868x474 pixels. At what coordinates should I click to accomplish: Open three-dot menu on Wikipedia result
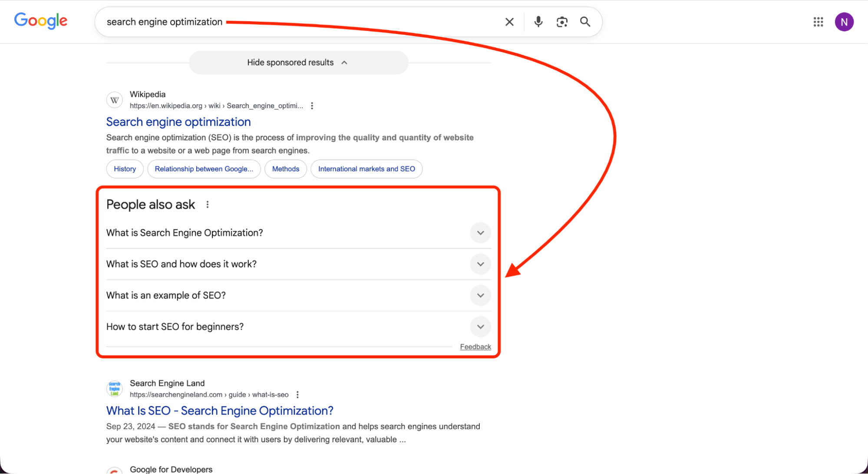tap(312, 105)
